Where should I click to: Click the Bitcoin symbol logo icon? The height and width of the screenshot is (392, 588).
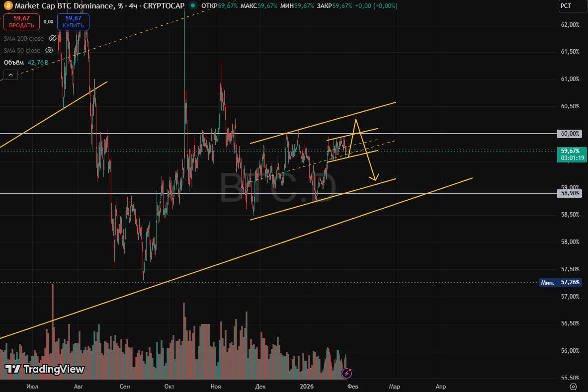coord(8,5)
